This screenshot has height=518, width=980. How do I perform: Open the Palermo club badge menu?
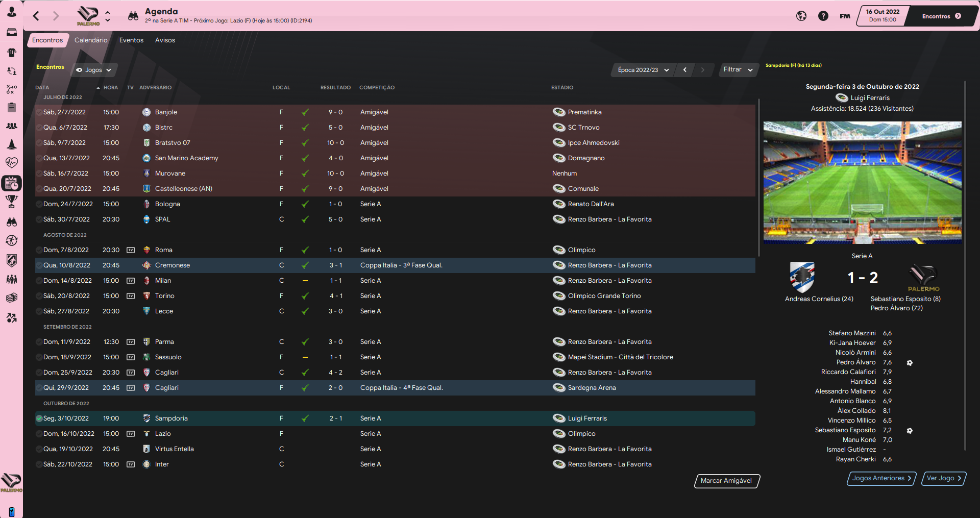coord(88,16)
